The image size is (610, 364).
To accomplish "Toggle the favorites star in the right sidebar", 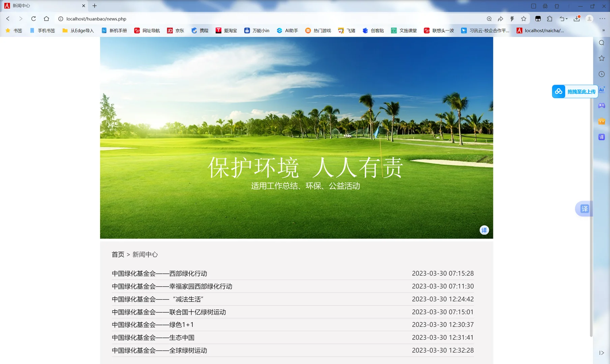I will click(x=602, y=58).
